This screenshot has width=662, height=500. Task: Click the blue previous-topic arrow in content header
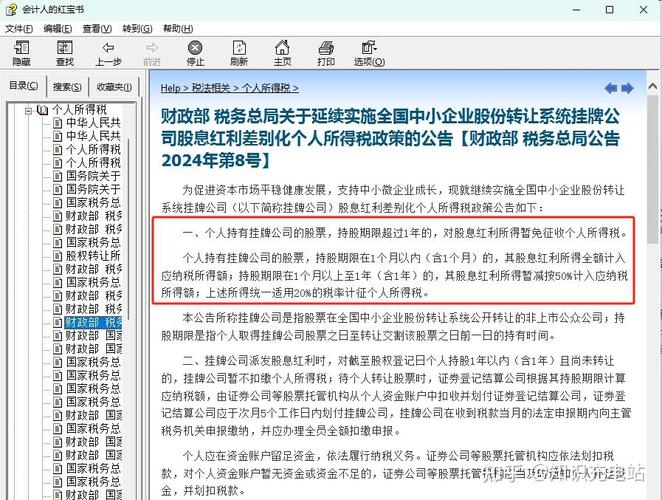pos(611,88)
